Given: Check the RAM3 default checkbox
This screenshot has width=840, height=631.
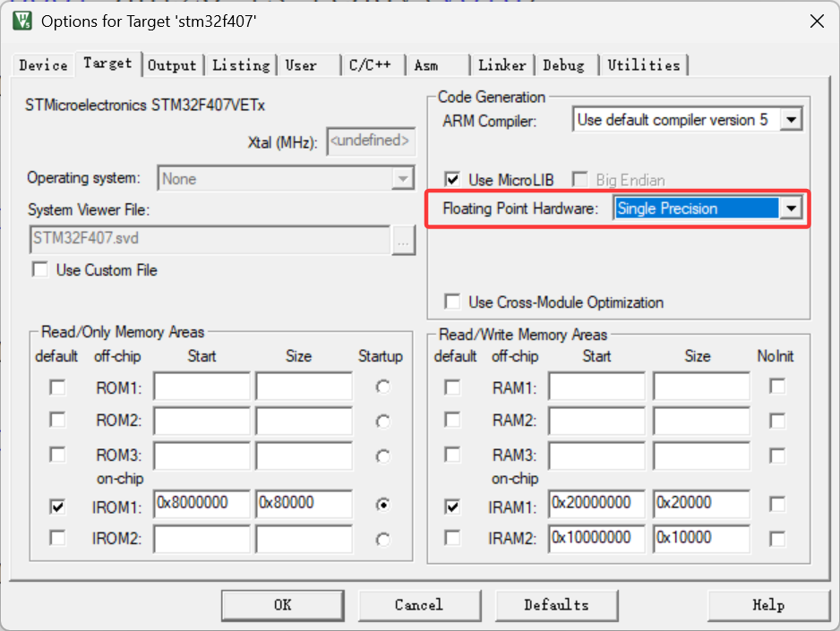Looking at the screenshot, I should click(452, 455).
